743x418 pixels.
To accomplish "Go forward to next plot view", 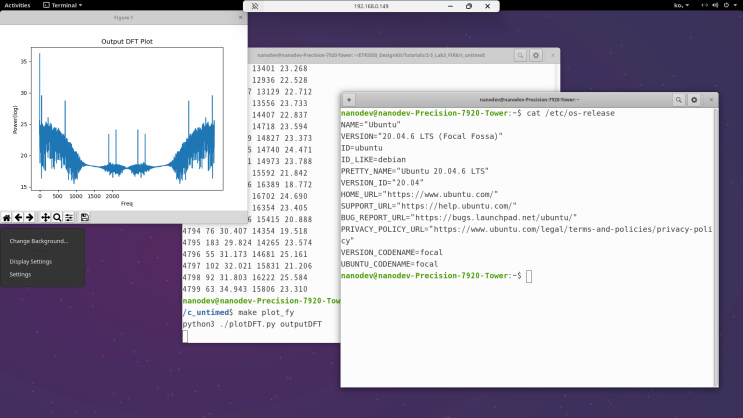I will 29,218.
